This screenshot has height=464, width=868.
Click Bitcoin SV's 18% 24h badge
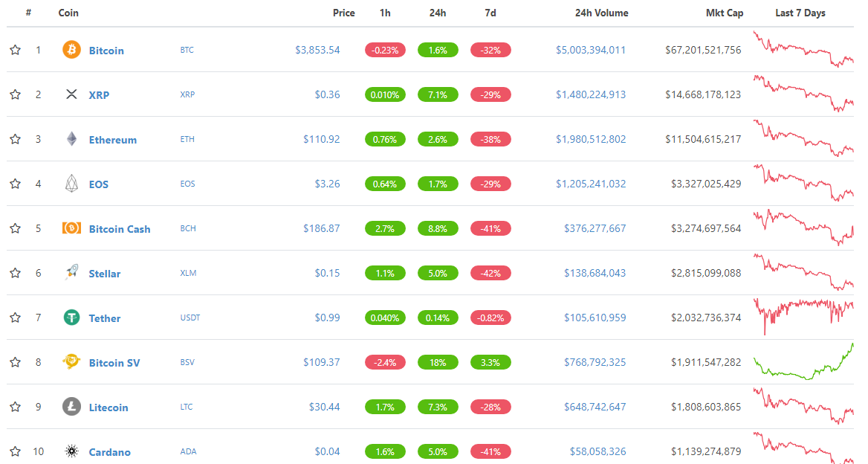click(438, 362)
